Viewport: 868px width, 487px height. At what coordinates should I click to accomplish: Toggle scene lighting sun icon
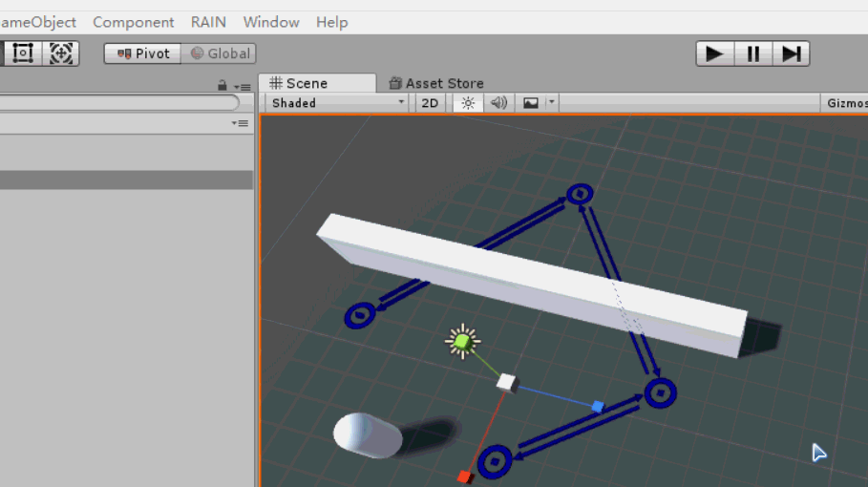click(x=468, y=103)
